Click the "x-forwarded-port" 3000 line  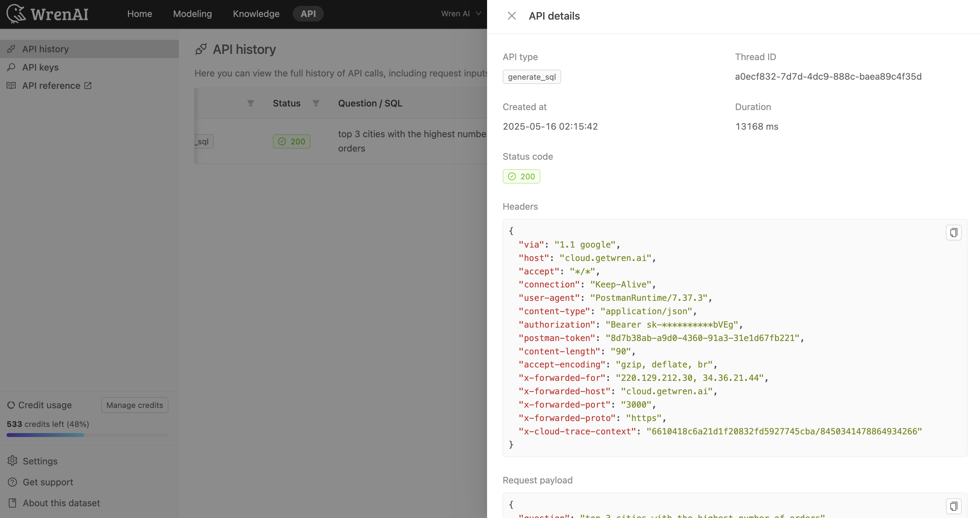587,405
